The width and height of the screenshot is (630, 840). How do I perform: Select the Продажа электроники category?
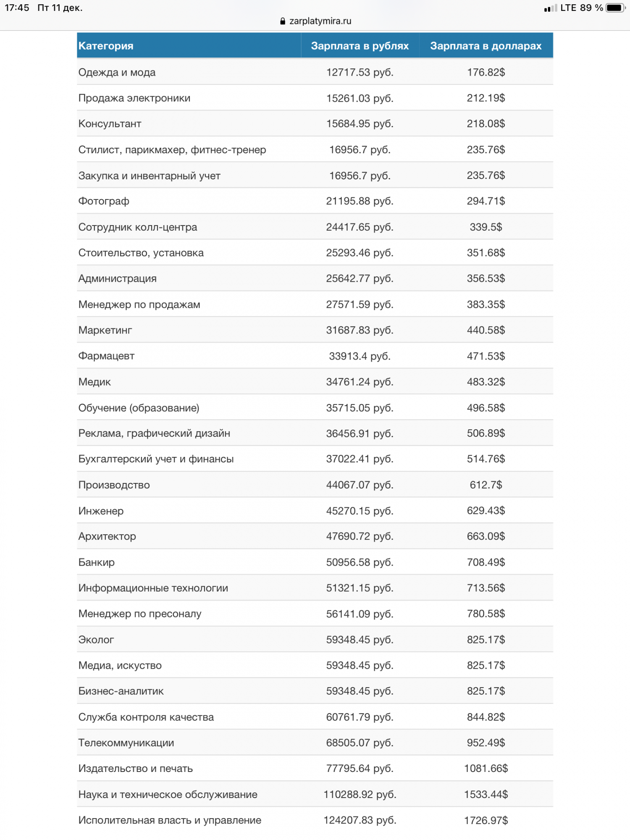point(134,98)
